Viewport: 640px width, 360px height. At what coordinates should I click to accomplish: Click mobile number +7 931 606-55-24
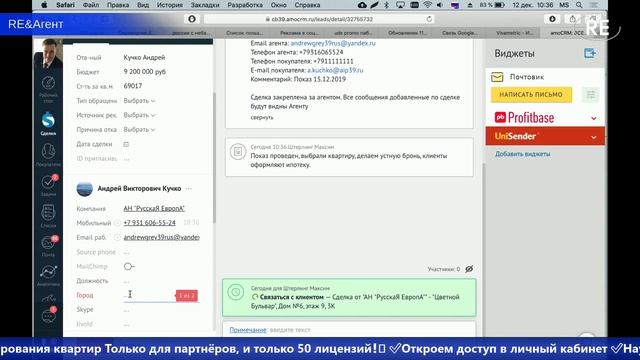[x=149, y=223]
